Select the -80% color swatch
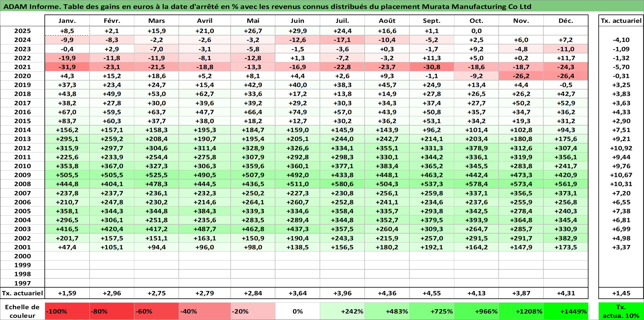This screenshot has width=644, height=320. (x=112, y=311)
